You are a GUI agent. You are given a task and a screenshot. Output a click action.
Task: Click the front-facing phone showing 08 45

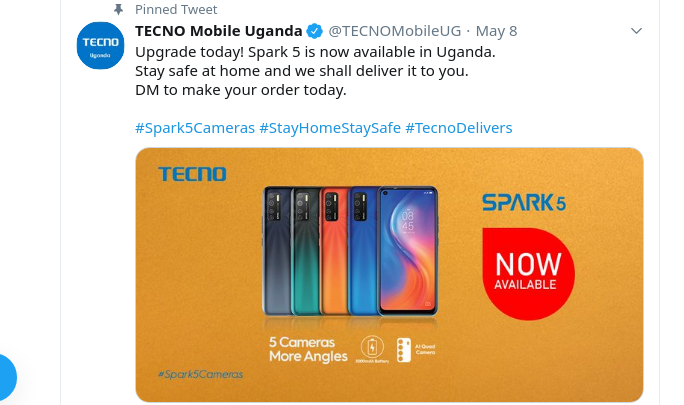(407, 251)
